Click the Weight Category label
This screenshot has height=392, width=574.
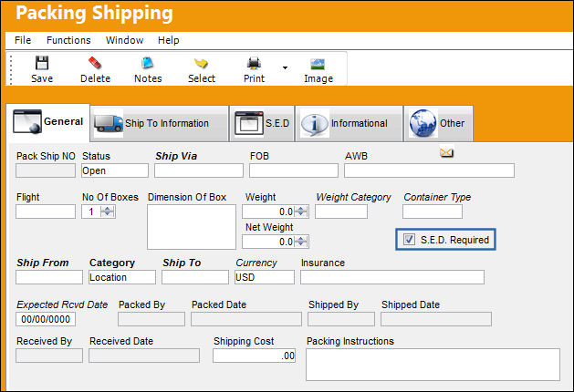[x=354, y=197]
